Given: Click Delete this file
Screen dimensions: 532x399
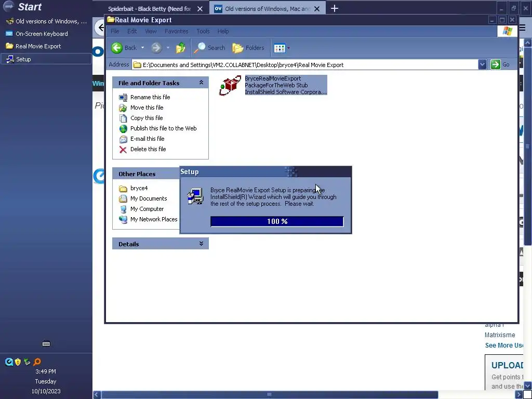Looking at the screenshot, I should tap(148, 149).
